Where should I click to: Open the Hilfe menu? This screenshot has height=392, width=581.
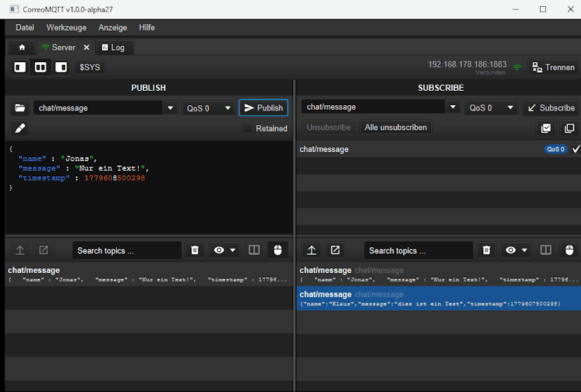pos(147,27)
